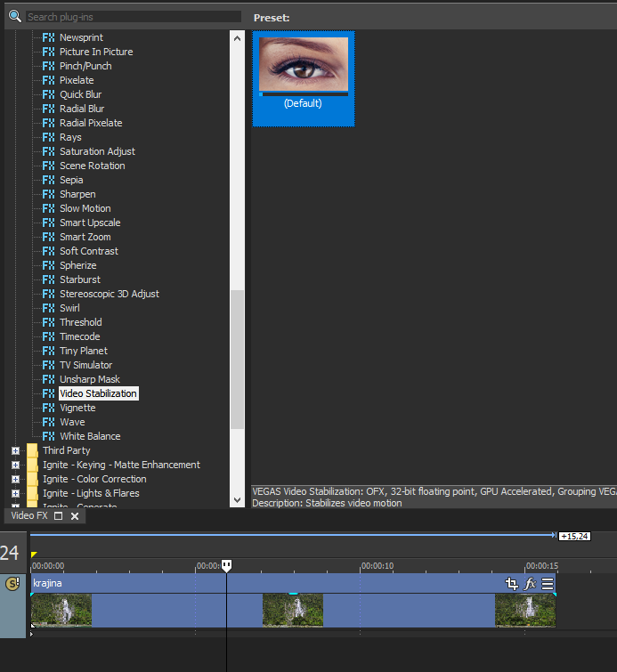Click the FX icon beside Tiny Planet
This screenshot has height=672, width=617.
click(48, 351)
